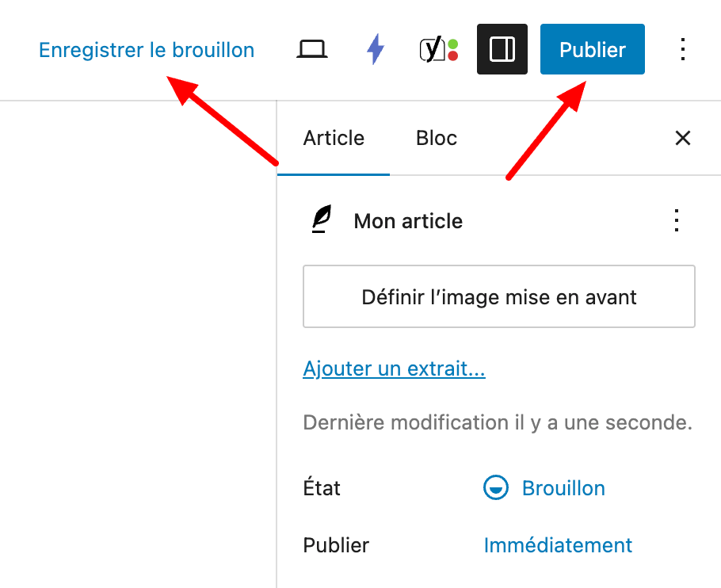Close the settings panel with the X

pyautogui.click(x=682, y=138)
